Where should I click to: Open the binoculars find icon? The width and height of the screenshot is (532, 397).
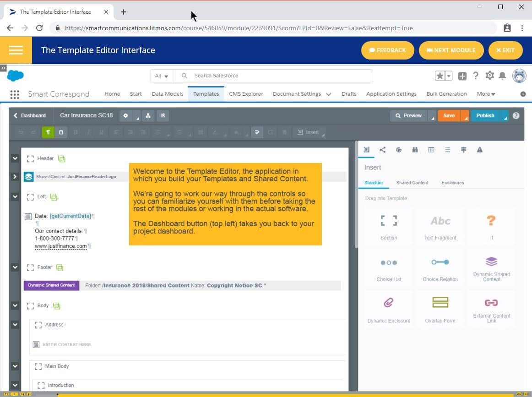pos(415,150)
